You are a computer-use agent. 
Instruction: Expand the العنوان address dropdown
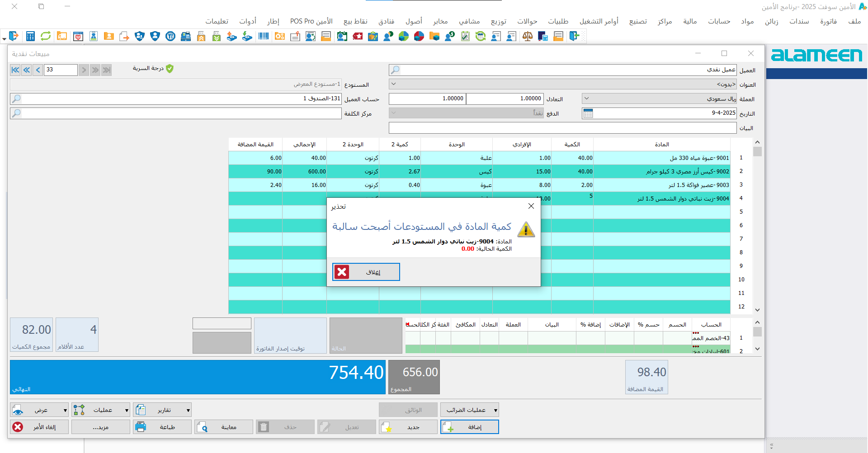coord(393,84)
